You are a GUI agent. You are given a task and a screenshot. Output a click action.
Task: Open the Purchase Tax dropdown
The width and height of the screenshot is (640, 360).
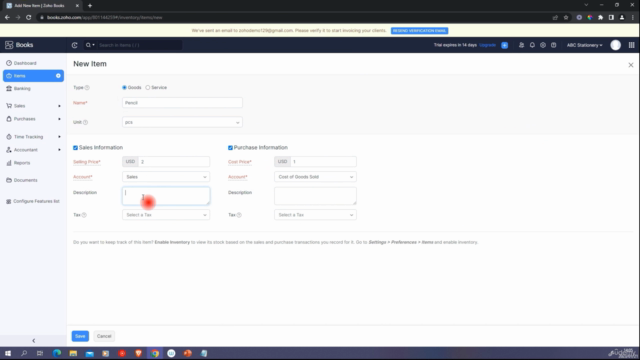coord(315,215)
